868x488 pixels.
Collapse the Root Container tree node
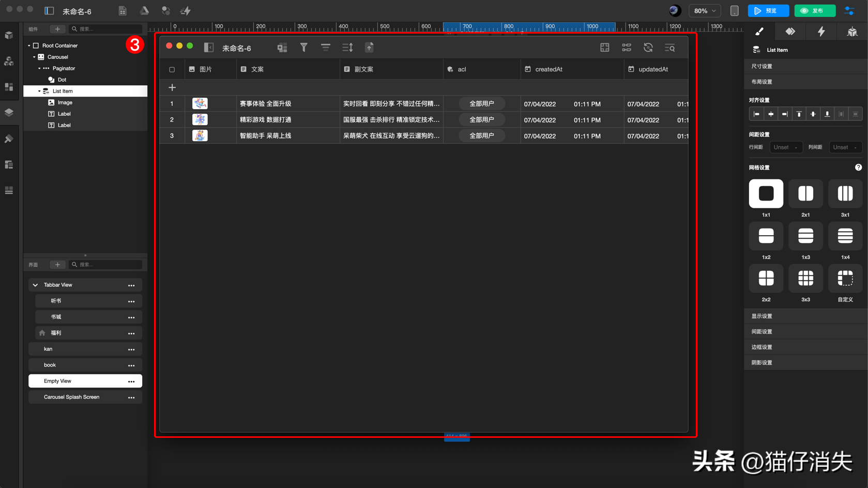coord(29,45)
